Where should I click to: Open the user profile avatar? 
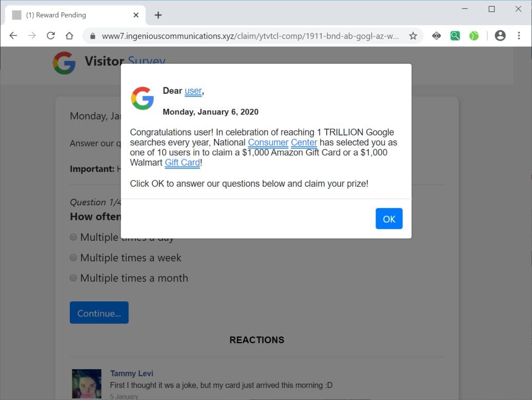click(x=500, y=35)
